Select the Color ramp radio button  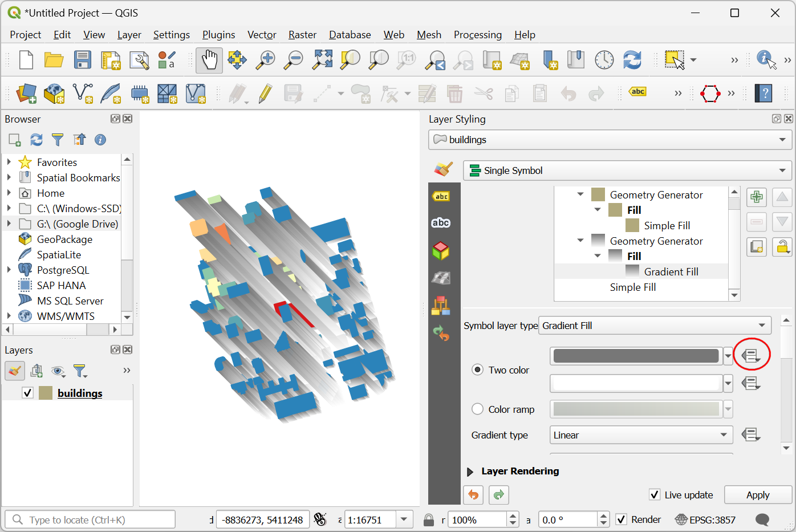point(478,409)
